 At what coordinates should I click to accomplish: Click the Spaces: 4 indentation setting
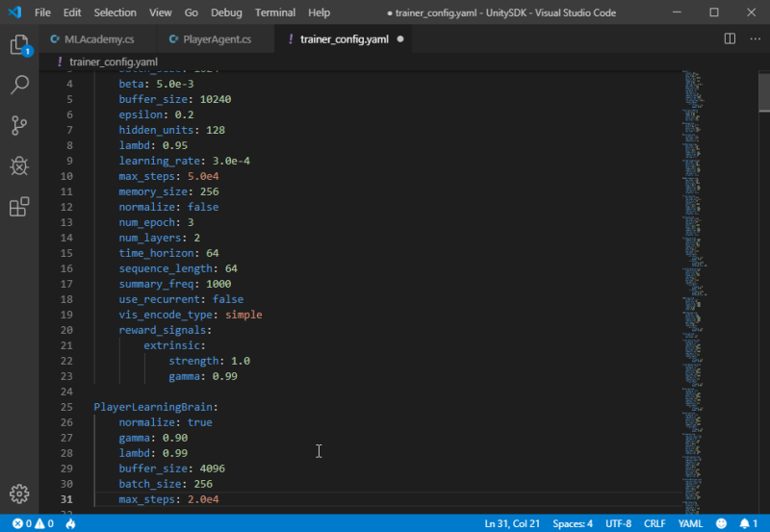click(x=573, y=523)
